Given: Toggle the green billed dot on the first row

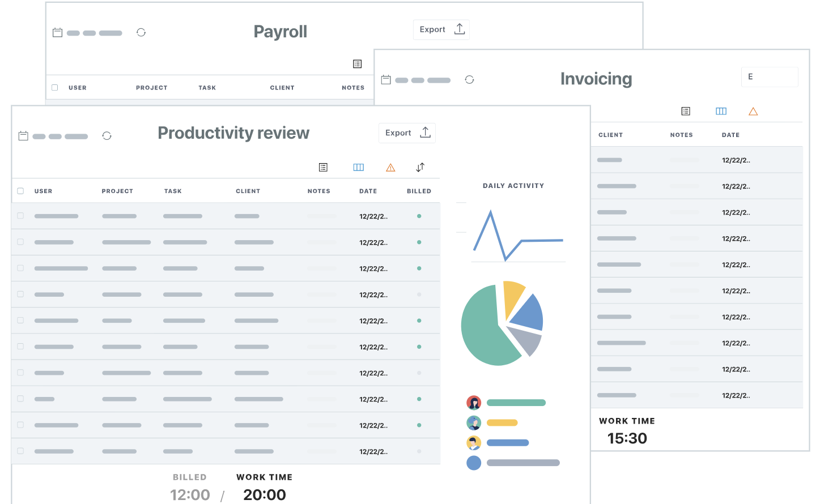Looking at the screenshot, I should coord(419,216).
